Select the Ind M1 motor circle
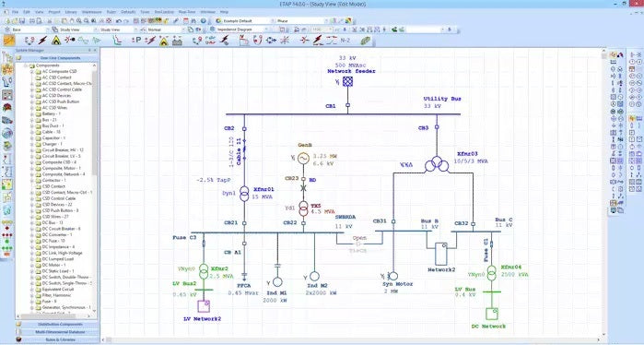Screen dimensions: 644x345 [x=277, y=281]
